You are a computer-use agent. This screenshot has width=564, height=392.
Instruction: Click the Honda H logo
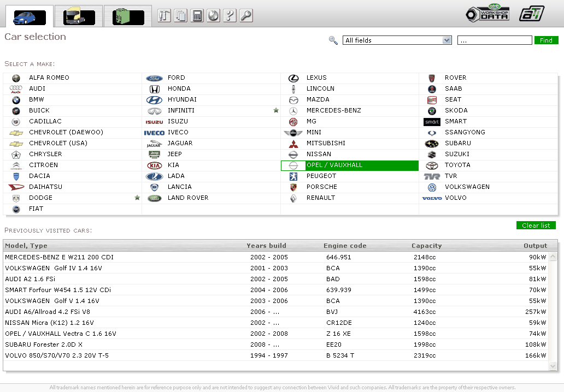(x=154, y=89)
